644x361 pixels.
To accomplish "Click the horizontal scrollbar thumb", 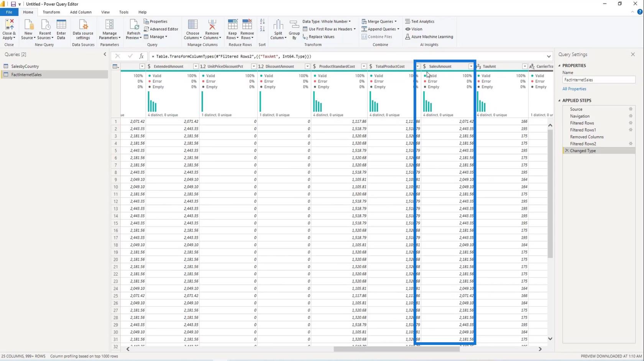I will point(396,349).
